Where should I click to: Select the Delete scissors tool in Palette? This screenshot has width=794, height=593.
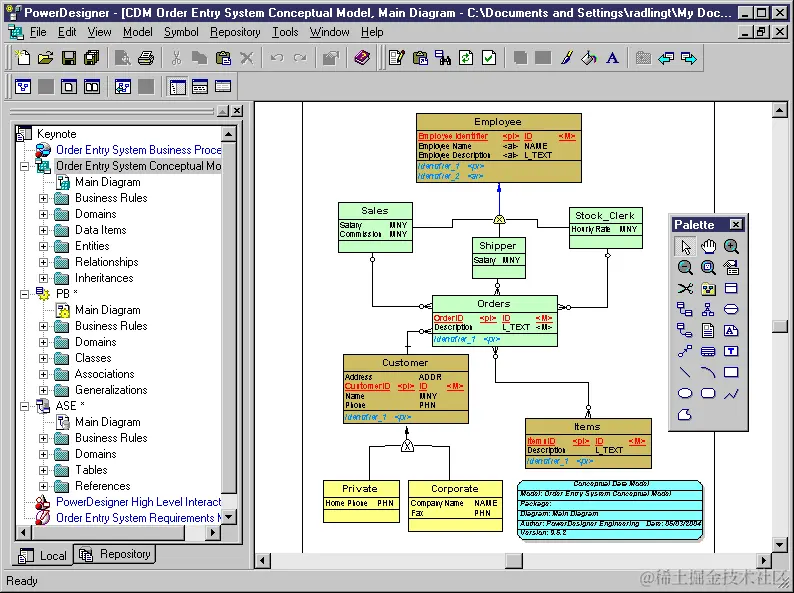point(685,289)
